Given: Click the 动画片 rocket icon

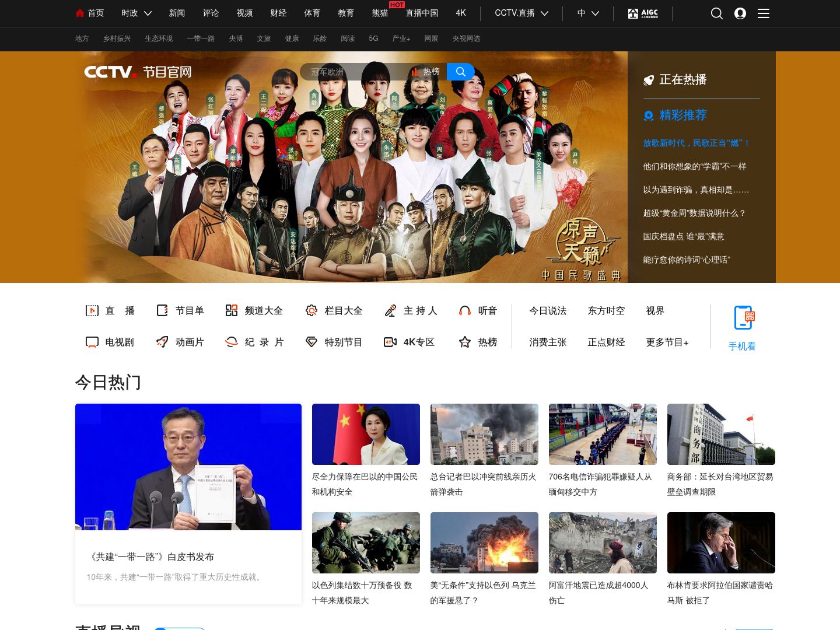Looking at the screenshot, I should (162, 342).
